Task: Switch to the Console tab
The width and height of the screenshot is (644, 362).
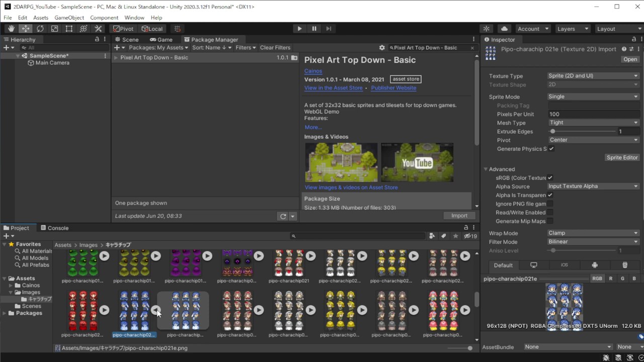Action: point(54,228)
